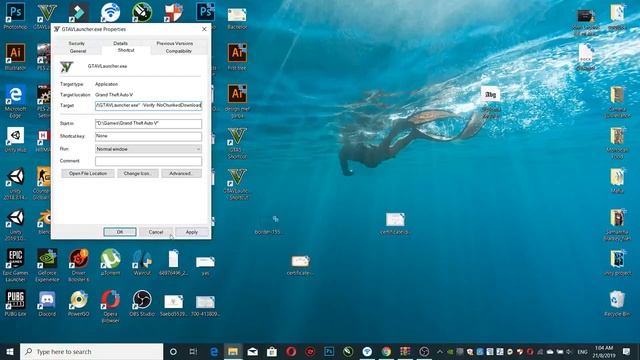Open the Run window-mode dropdown

(148, 149)
